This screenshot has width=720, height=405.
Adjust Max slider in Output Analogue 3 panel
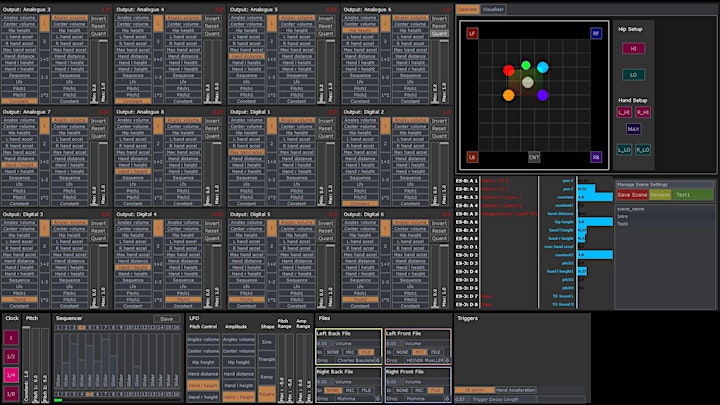coord(103,71)
